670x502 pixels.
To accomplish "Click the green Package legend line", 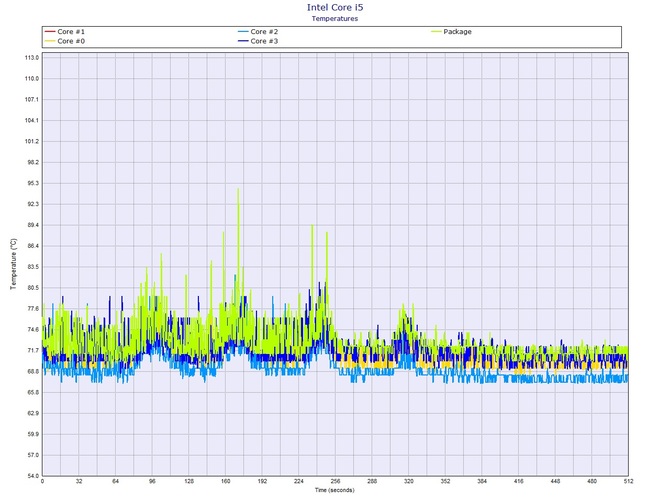I will 436,32.
